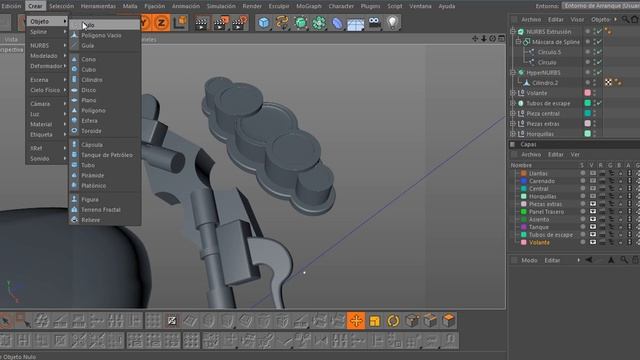The width and height of the screenshot is (640, 360).
Task: Select the Rotate tool in bottom toolbar
Action: (393, 321)
